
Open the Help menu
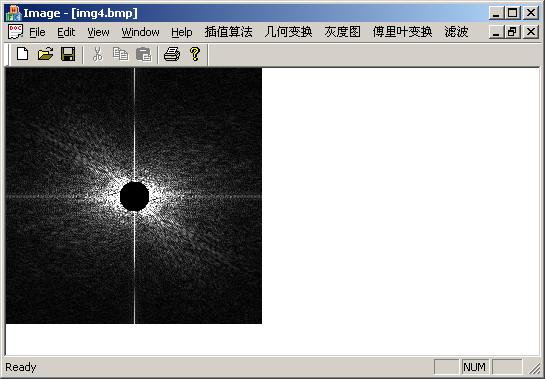[182, 32]
